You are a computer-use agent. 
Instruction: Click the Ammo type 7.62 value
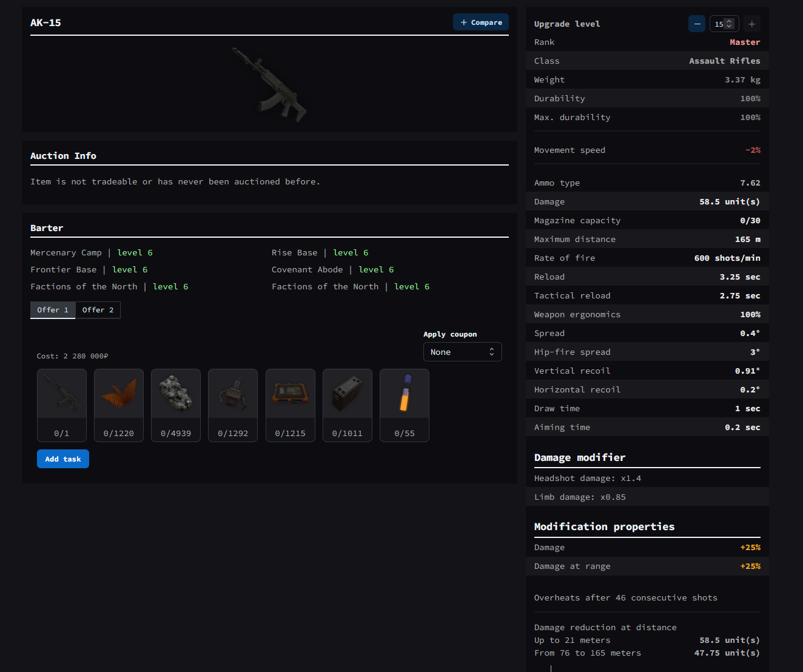coord(750,183)
